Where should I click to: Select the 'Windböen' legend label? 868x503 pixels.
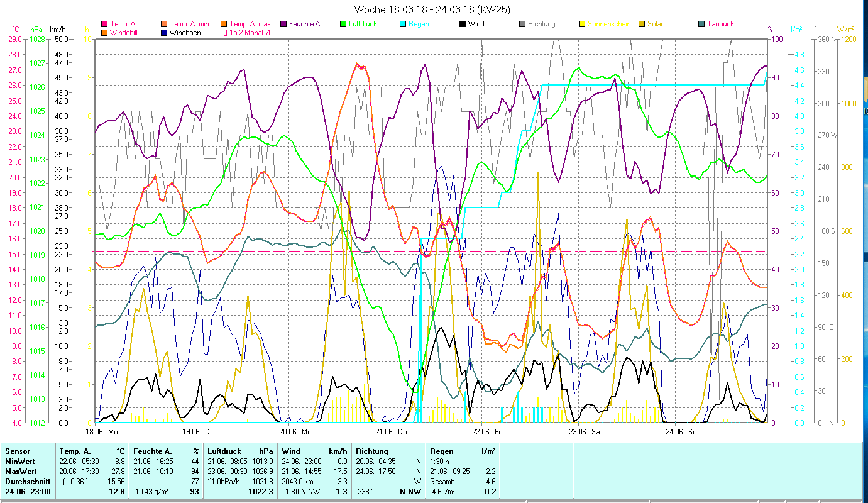coord(185,32)
